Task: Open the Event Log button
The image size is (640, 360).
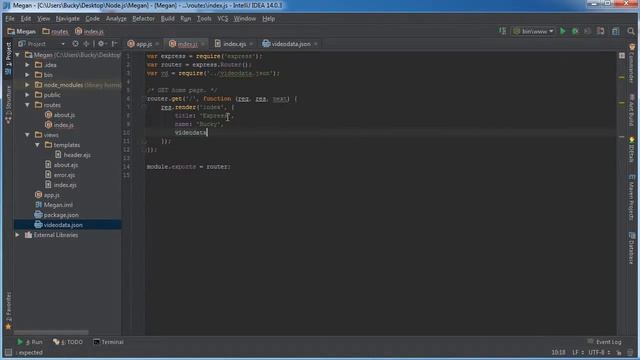Action: 604,342
